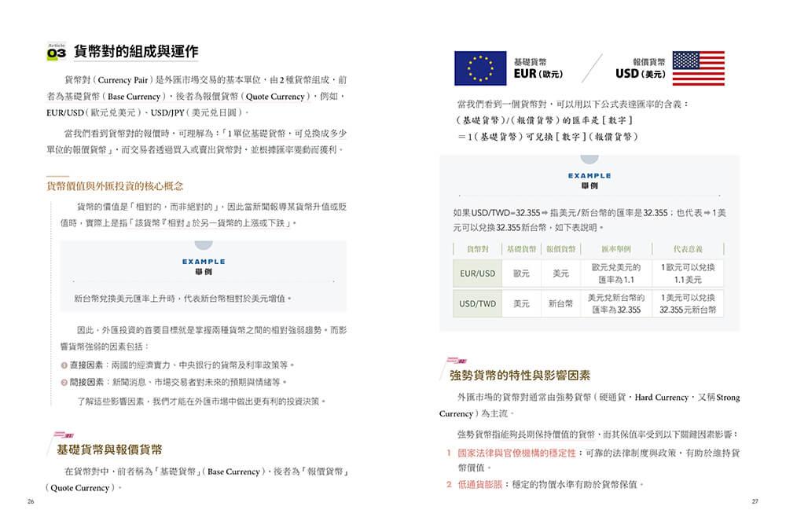Click the heading 貨幣對的組成與運作

136,51
